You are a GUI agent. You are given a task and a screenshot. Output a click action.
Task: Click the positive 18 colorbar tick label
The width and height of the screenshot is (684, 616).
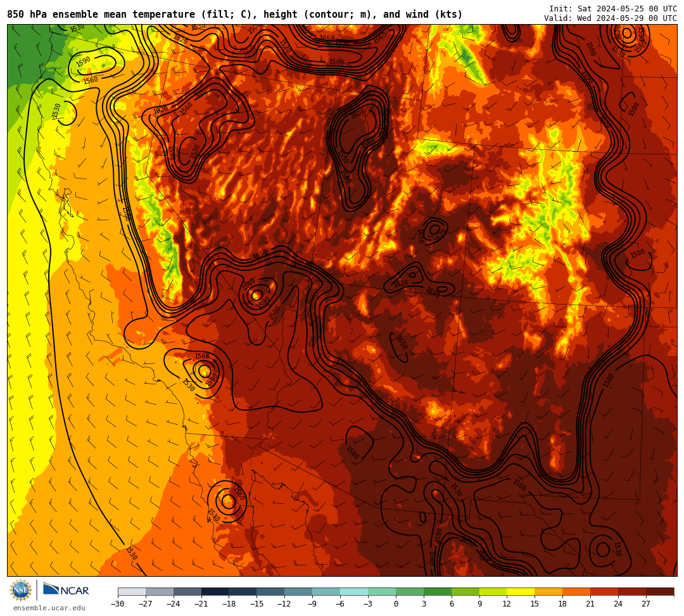(563, 604)
